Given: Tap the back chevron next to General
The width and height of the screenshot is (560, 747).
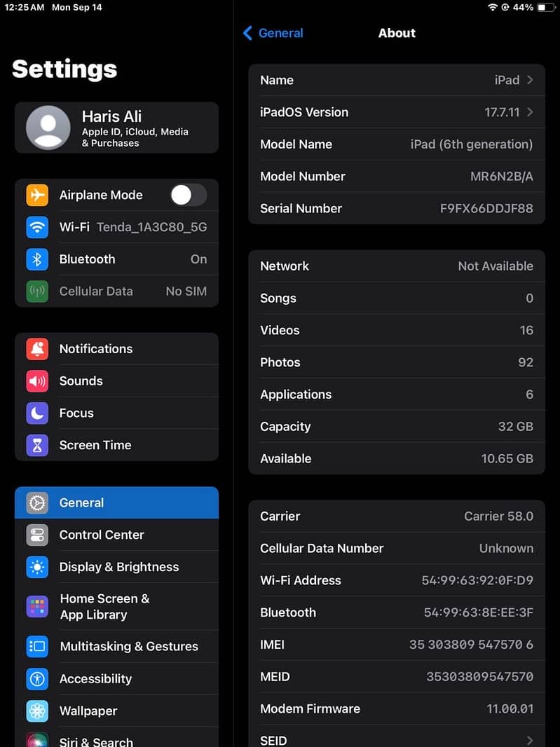Looking at the screenshot, I should pyautogui.click(x=247, y=33).
